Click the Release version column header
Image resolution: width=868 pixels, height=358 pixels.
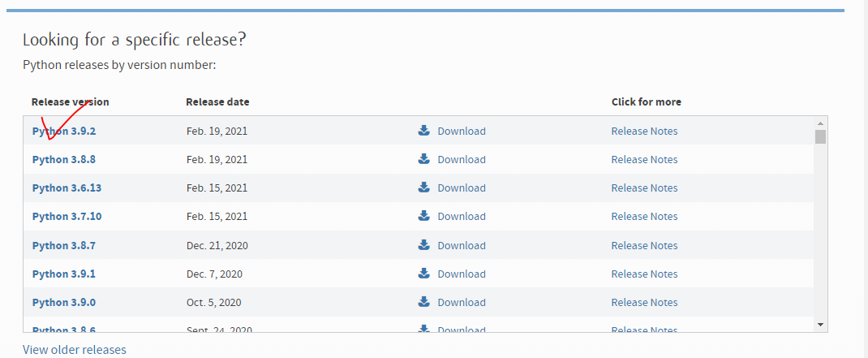71,102
